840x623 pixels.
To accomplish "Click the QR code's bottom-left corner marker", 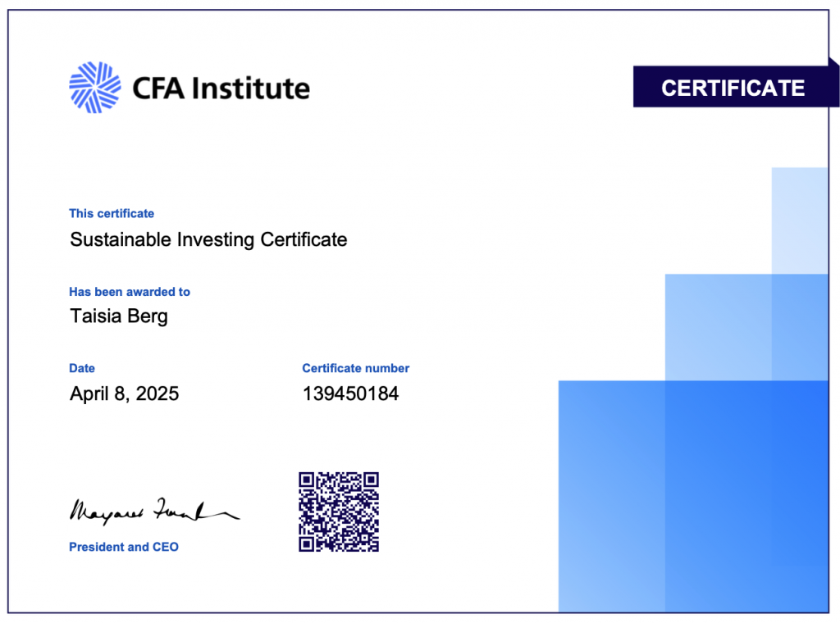I will 307,543.
